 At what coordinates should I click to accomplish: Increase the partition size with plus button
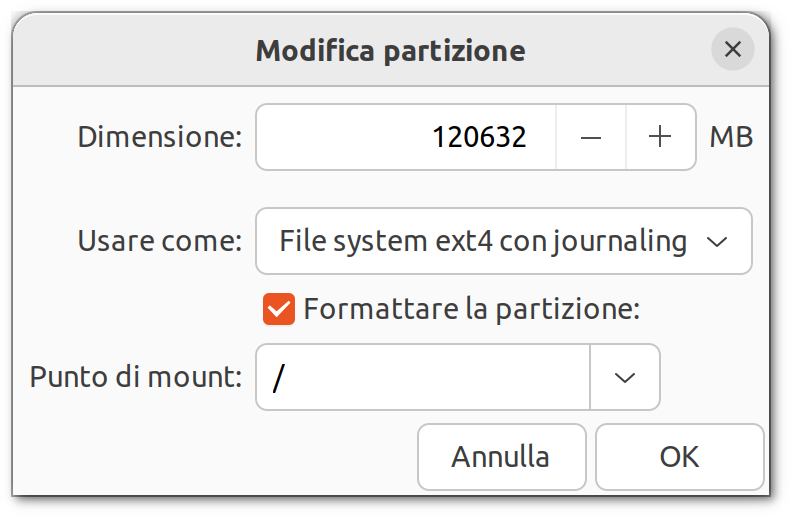pos(660,137)
